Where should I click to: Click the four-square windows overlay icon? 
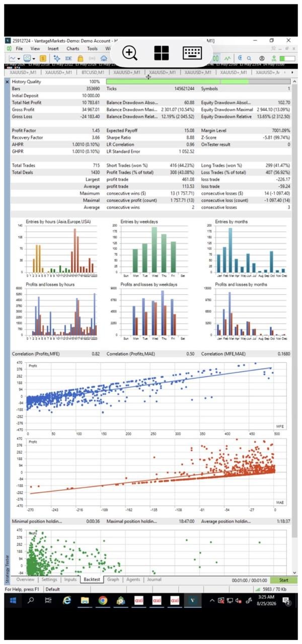pyautogui.click(x=161, y=52)
